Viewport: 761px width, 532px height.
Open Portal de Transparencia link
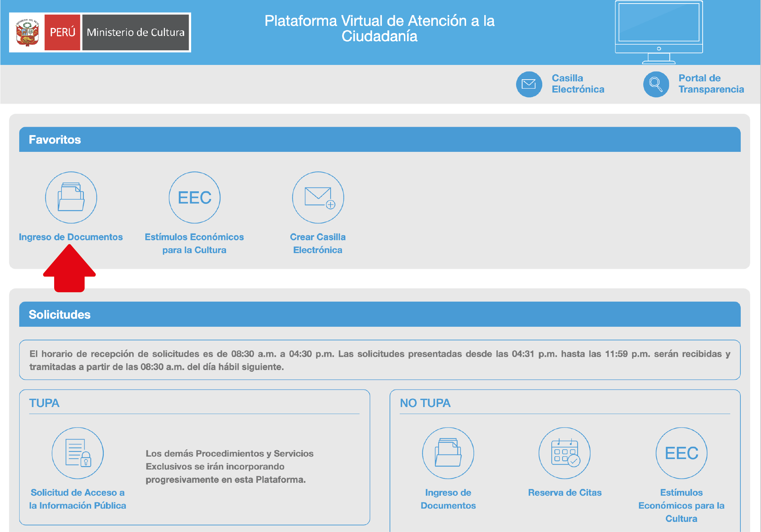click(x=711, y=84)
